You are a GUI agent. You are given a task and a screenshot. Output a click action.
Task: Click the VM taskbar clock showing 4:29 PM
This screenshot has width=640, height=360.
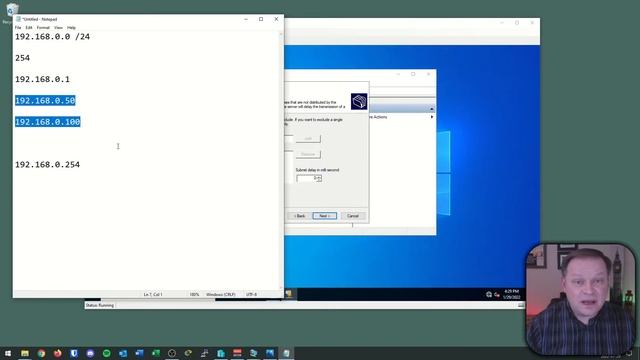coord(511,294)
